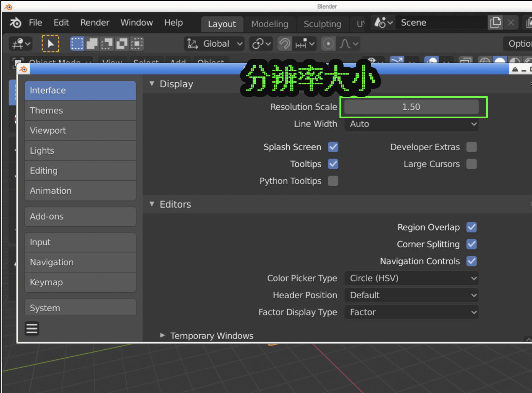Click the delete scene X icon

pos(511,23)
